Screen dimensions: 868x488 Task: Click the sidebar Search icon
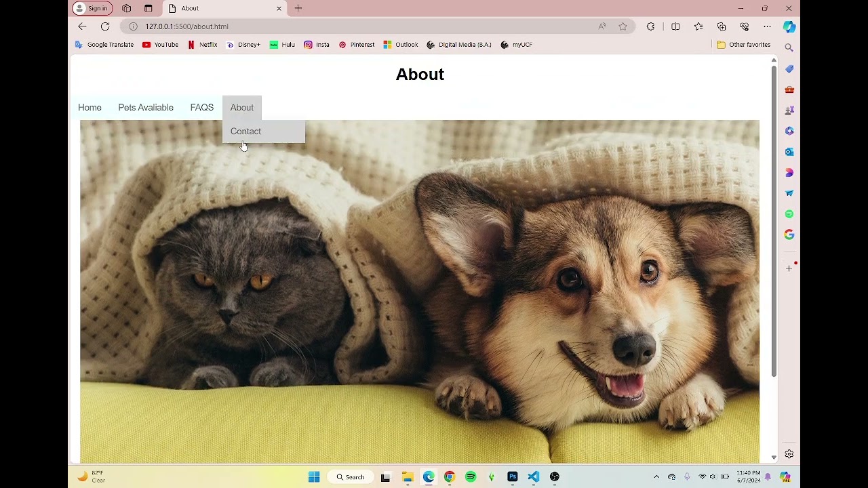(789, 47)
